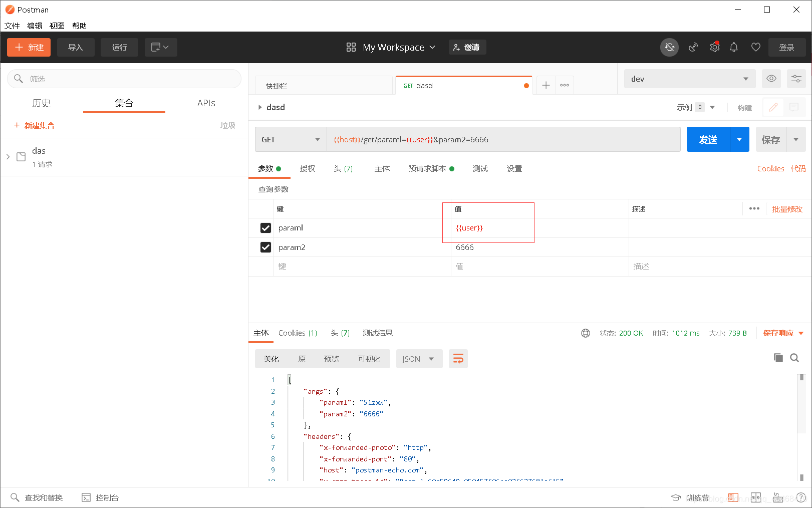
Task: Toggle the param1 checkbox
Action: pos(265,228)
